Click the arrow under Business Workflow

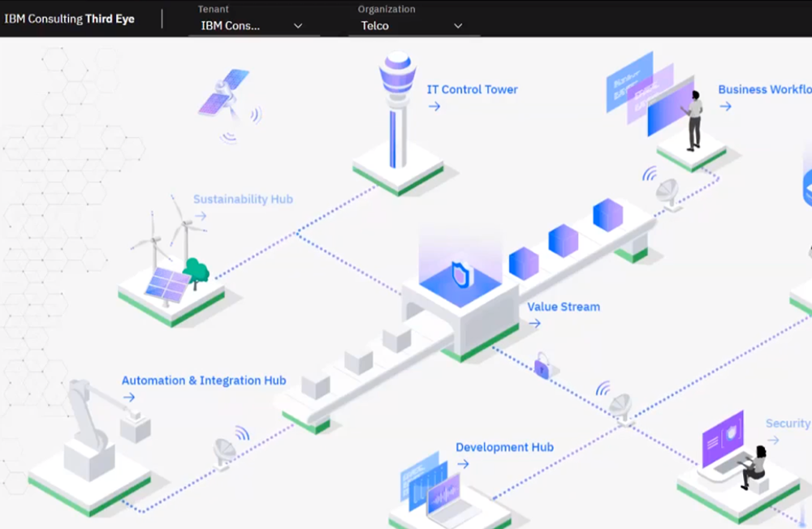click(725, 106)
